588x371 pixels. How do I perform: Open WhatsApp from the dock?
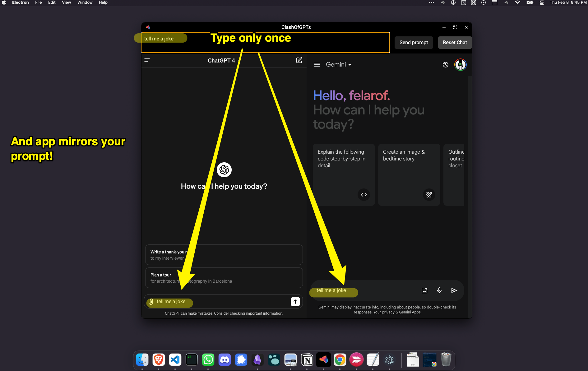coord(208,360)
